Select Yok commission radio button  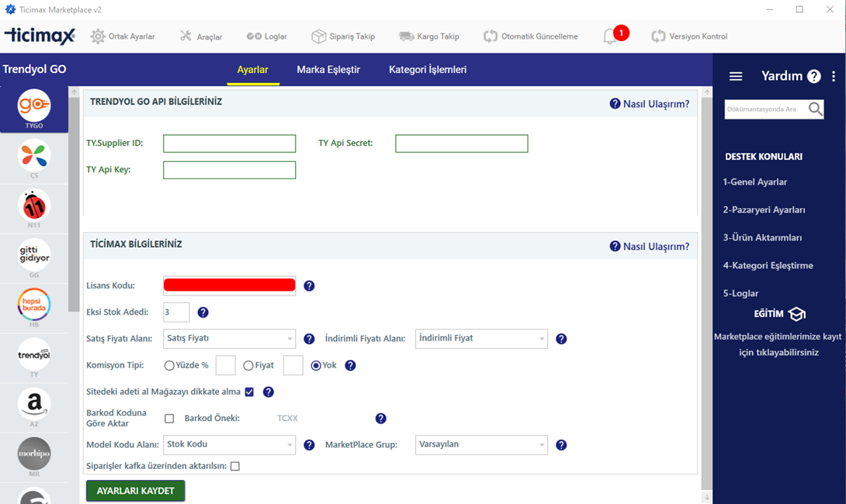click(316, 365)
